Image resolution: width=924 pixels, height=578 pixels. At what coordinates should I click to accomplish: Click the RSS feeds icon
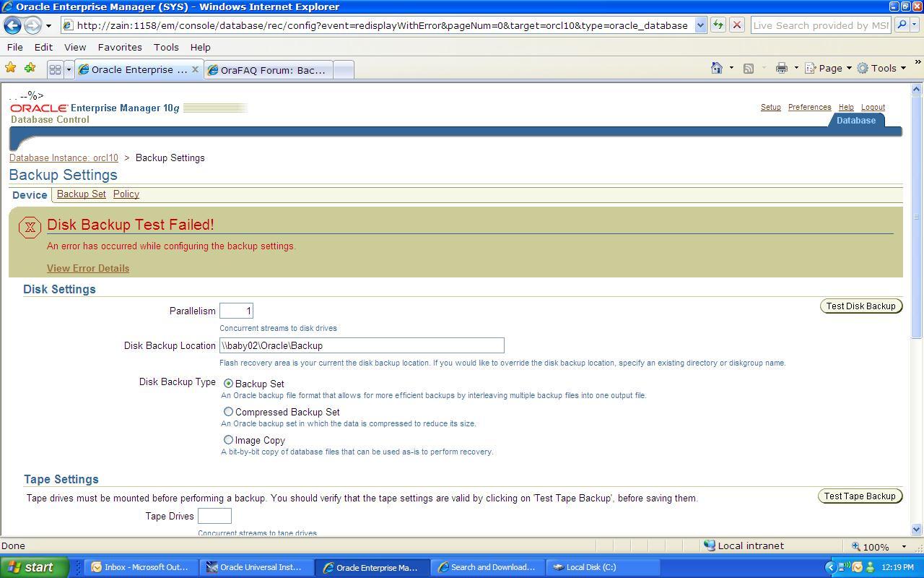(x=749, y=68)
